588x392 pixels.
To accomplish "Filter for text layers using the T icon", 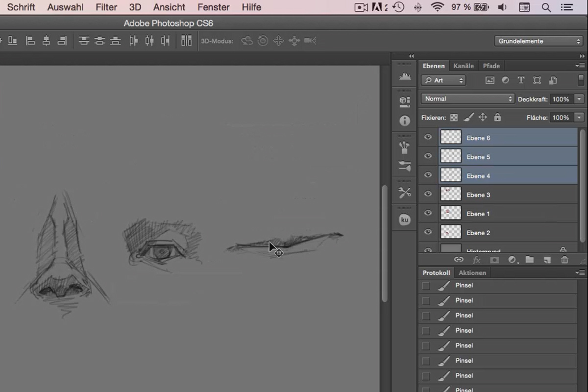I will tap(521, 80).
